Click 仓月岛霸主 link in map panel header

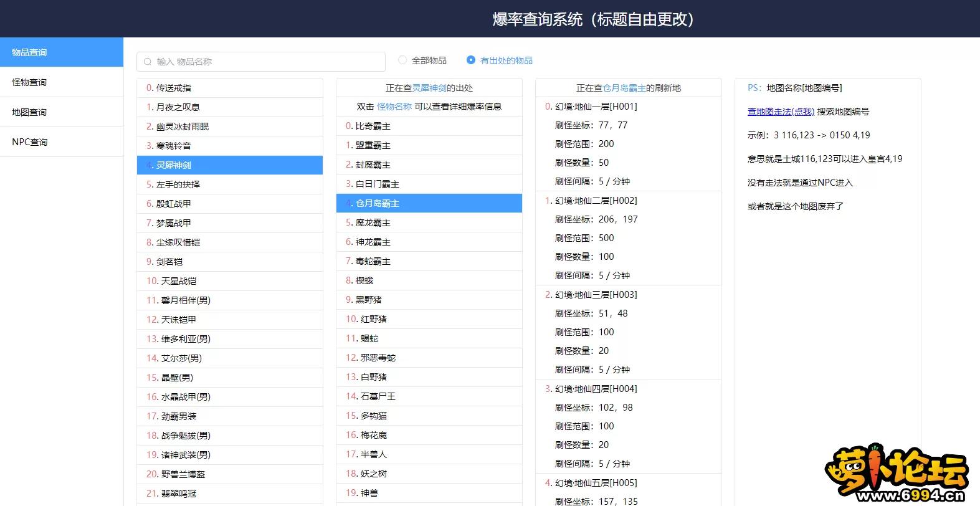point(624,88)
